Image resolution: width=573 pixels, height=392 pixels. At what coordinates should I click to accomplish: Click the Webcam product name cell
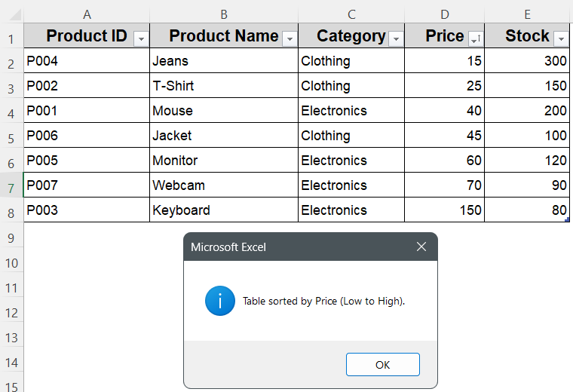pos(223,185)
